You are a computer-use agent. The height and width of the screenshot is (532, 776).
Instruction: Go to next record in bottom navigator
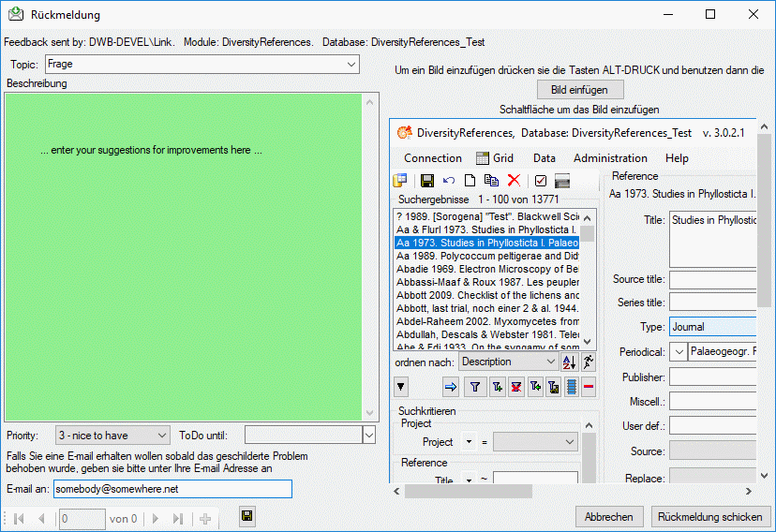(156, 519)
